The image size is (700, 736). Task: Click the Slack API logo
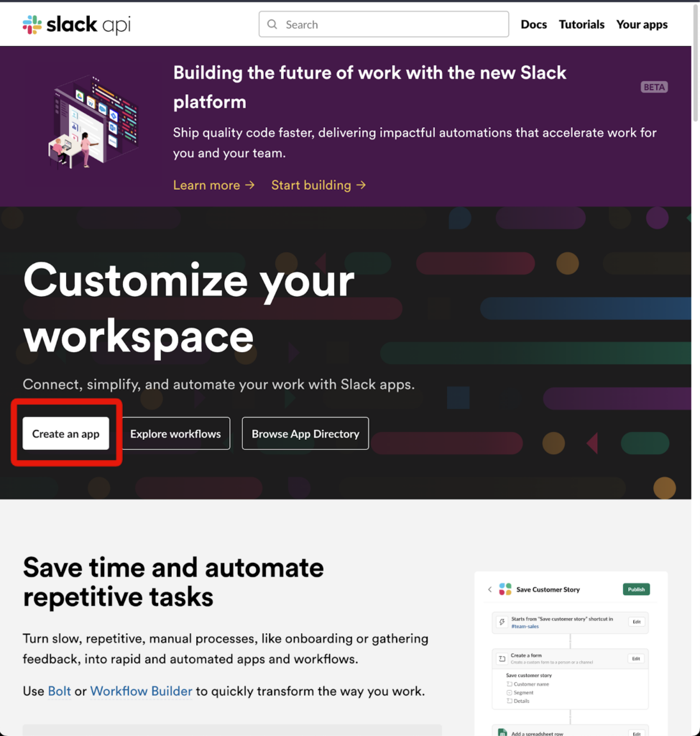[x=76, y=24]
